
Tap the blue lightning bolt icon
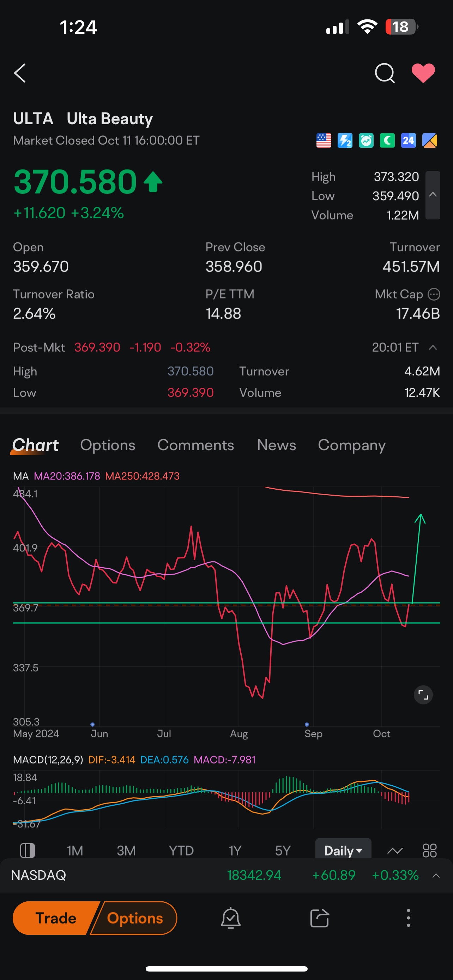click(x=345, y=141)
